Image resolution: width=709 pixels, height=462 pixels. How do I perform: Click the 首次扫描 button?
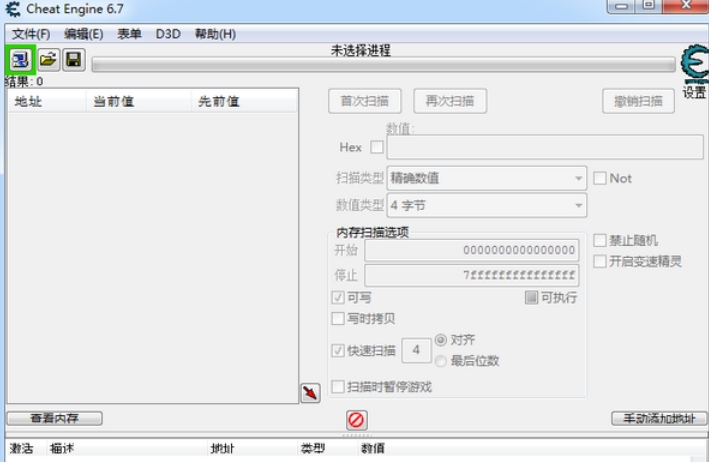pos(365,101)
